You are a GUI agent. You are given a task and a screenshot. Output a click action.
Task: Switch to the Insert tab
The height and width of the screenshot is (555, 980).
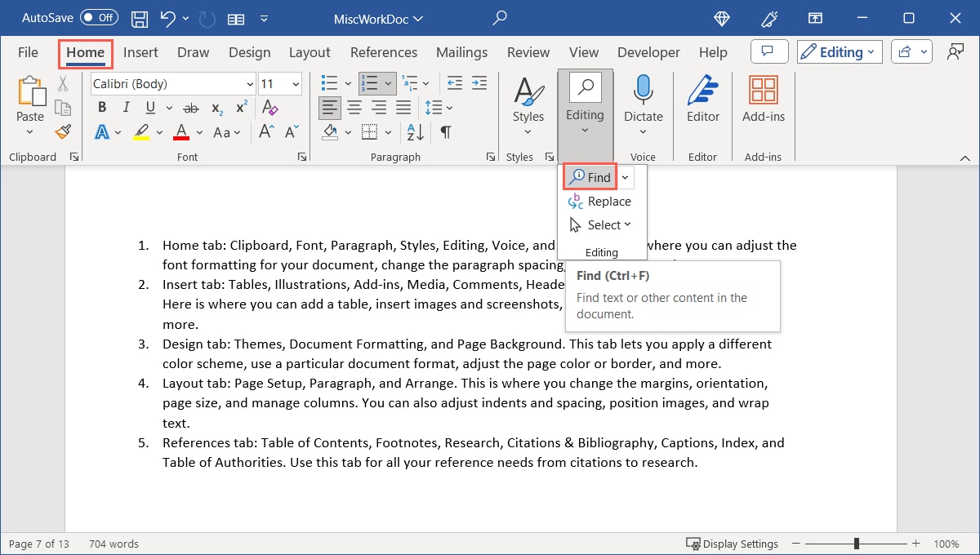[140, 51]
